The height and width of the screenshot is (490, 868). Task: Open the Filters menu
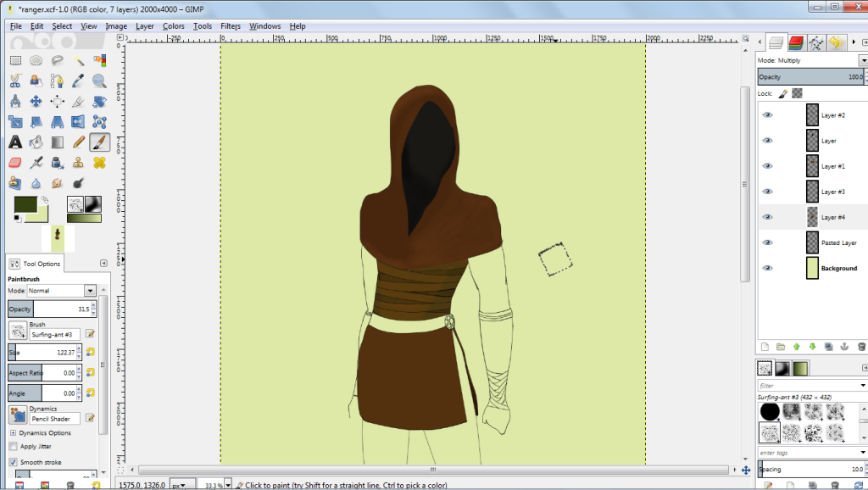pyautogui.click(x=231, y=26)
